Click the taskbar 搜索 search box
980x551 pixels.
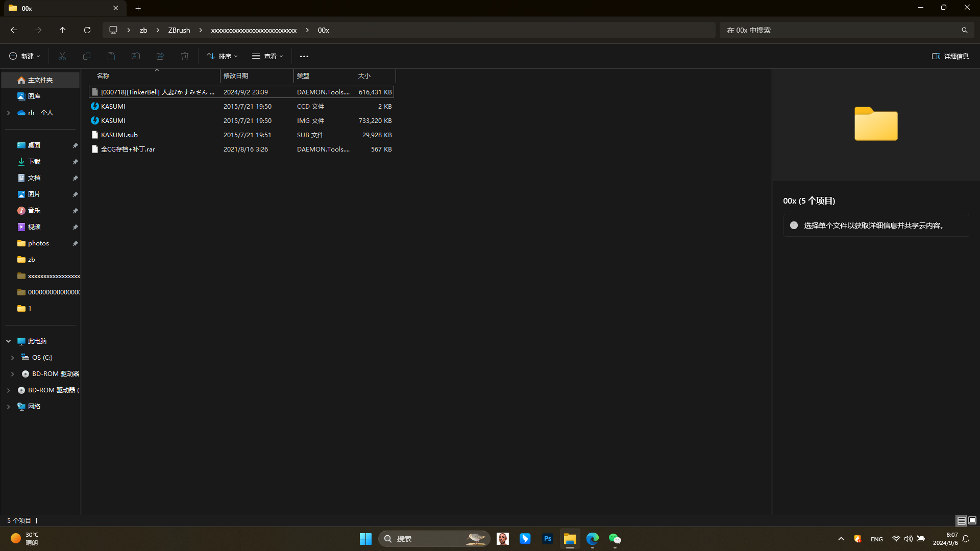(434, 539)
